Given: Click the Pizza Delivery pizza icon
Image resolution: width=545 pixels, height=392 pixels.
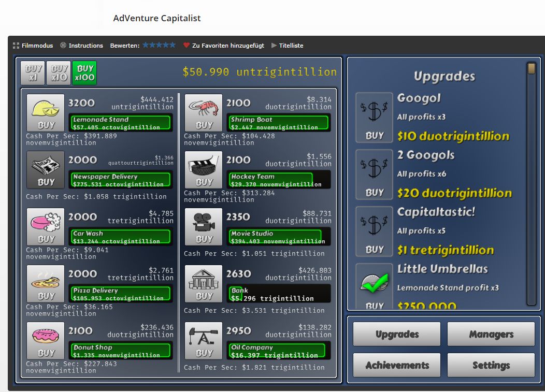Looking at the screenshot, I should pos(46,283).
